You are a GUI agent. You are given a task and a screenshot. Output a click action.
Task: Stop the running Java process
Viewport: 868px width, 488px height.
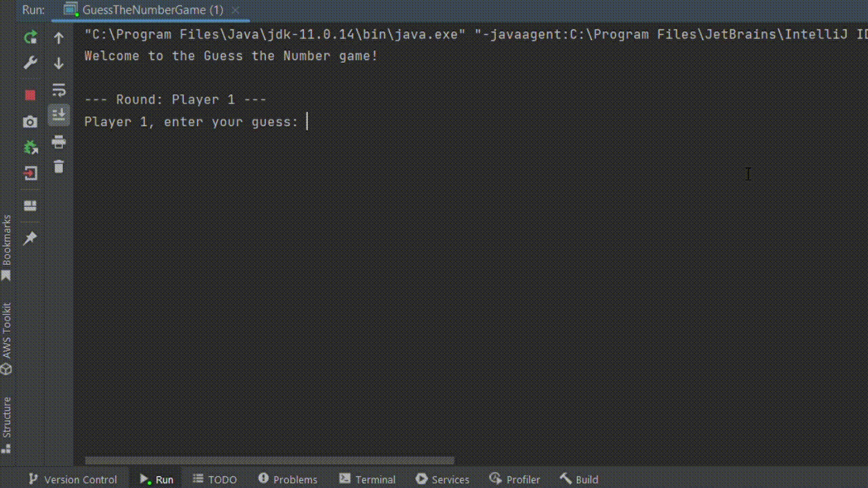coord(30,95)
